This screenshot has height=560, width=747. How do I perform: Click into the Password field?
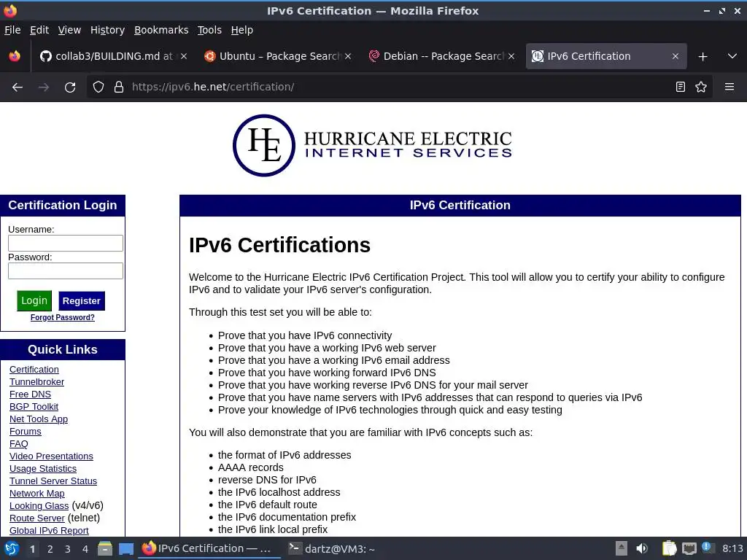pyautogui.click(x=66, y=271)
